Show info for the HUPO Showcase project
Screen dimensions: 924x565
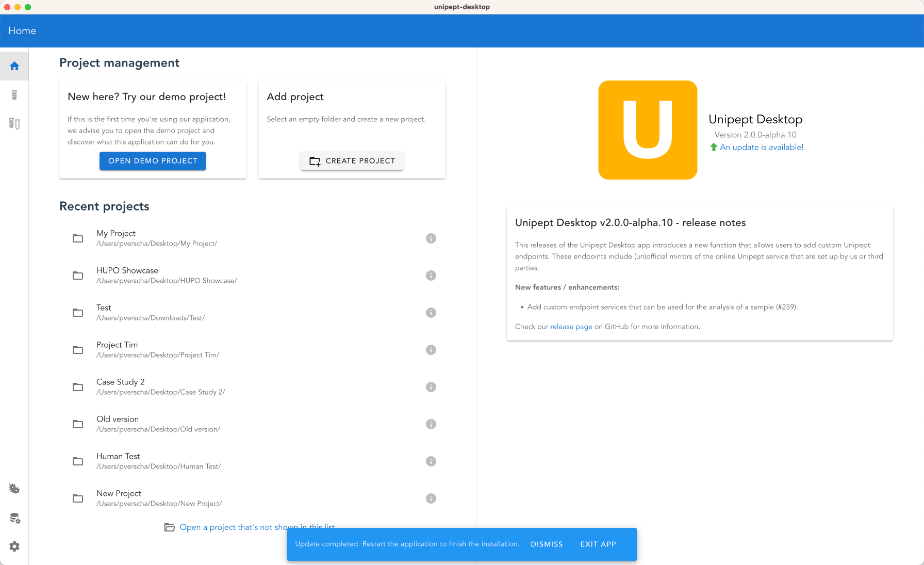[431, 275]
